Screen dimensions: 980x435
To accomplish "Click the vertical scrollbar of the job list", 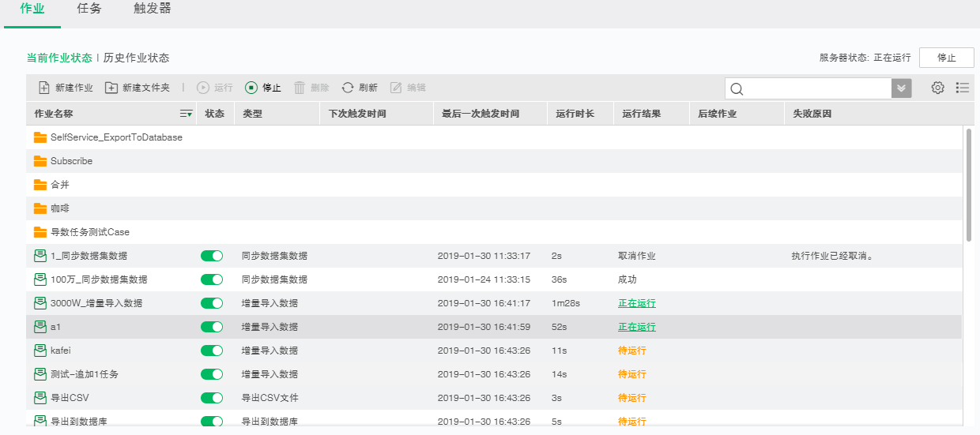I will 969,186.
